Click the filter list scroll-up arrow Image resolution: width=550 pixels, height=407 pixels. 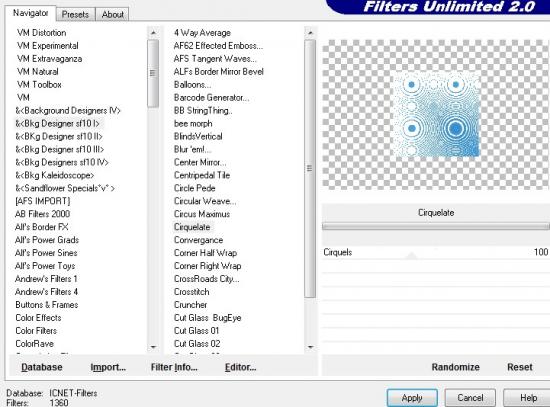310,33
